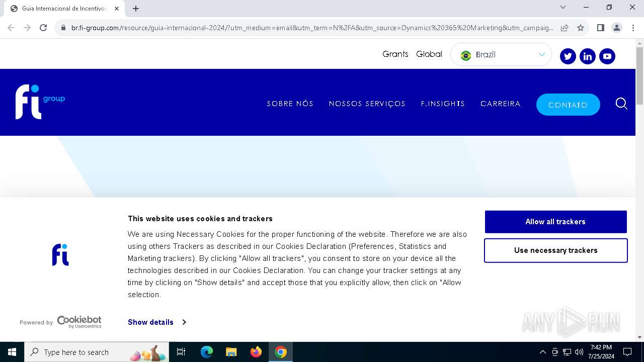Viewport: 644px width, 362px height.
Task: Open Cookiebot by Usercentrics link
Action: (79, 322)
